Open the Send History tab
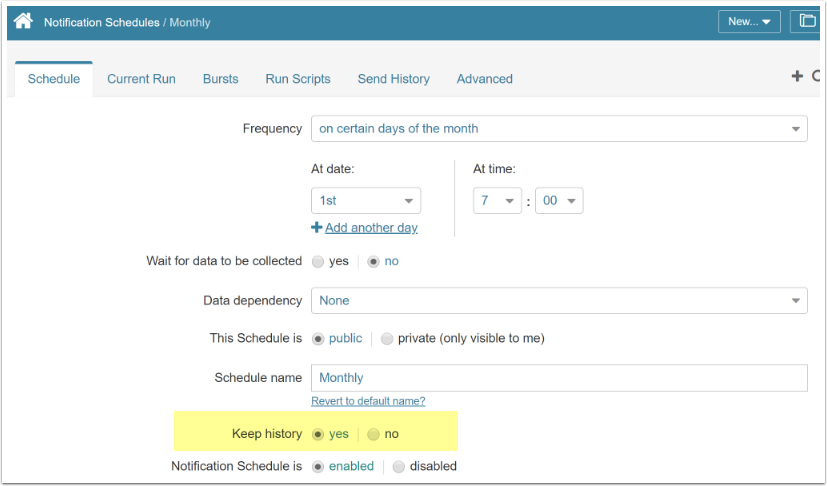This screenshot has width=827, height=486. 393,79
